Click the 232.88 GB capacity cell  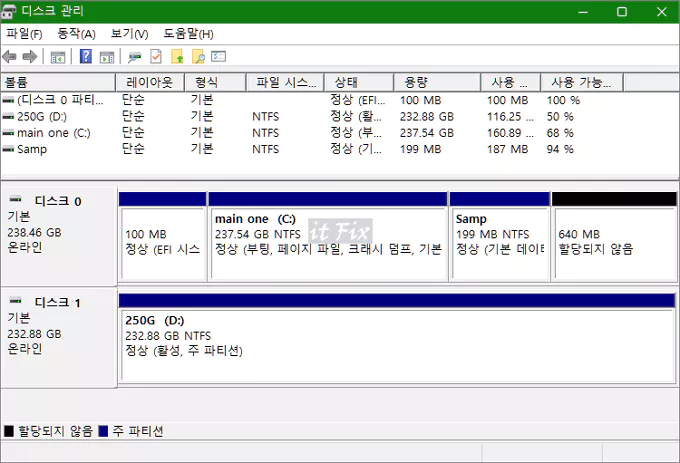tap(427, 117)
